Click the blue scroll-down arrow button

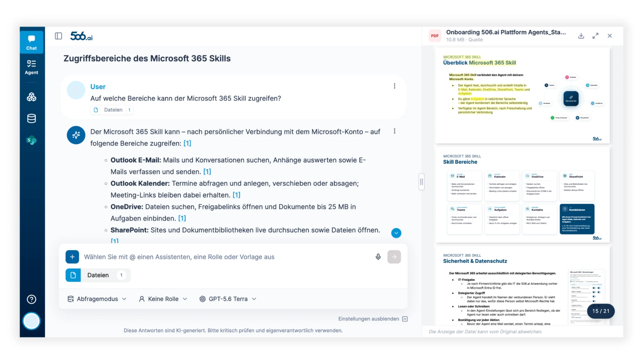pos(396,233)
